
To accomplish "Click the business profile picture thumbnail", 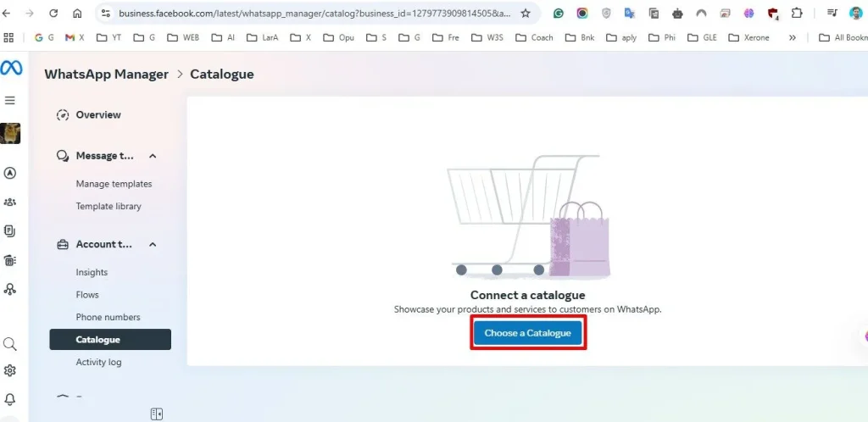I will [x=10, y=133].
